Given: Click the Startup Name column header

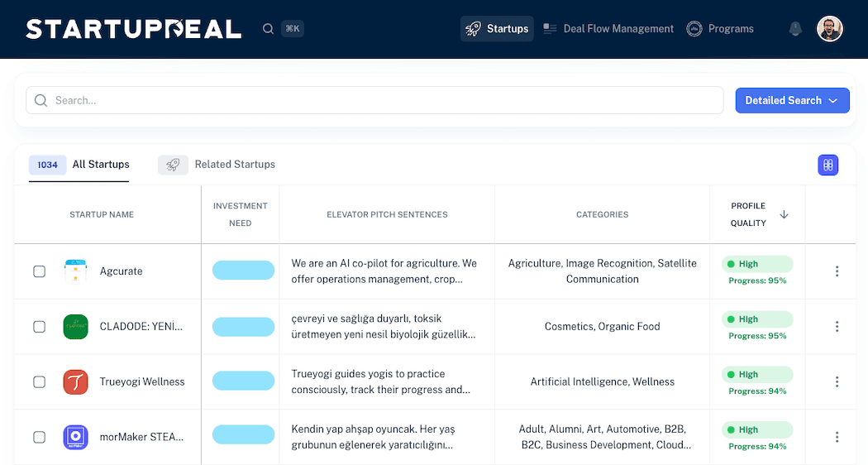Looking at the screenshot, I should coord(102,214).
